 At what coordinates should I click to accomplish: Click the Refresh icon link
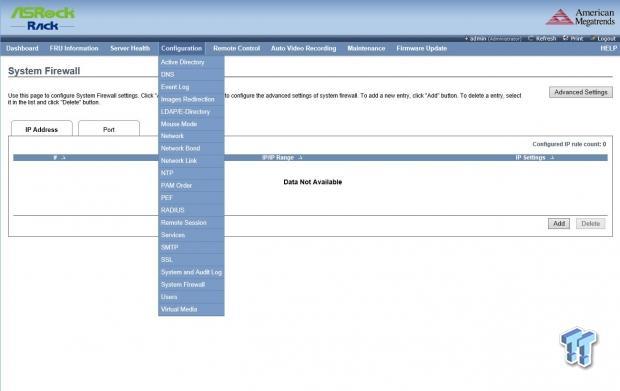(x=542, y=38)
